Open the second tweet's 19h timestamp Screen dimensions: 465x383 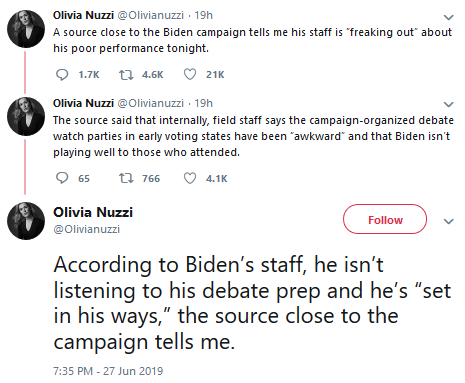pos(204,103)
